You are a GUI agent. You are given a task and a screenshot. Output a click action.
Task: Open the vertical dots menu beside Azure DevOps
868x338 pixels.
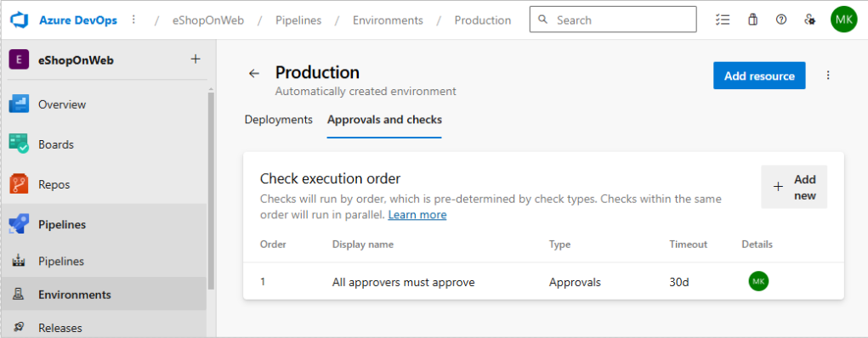pos(133,20)
